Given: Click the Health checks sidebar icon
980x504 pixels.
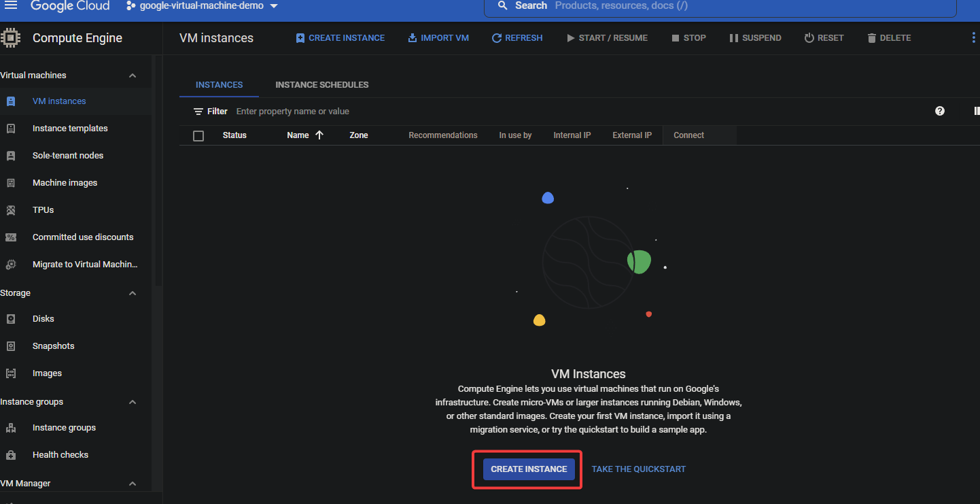Looking at the screenshot, I should click(x=11, y=455).
